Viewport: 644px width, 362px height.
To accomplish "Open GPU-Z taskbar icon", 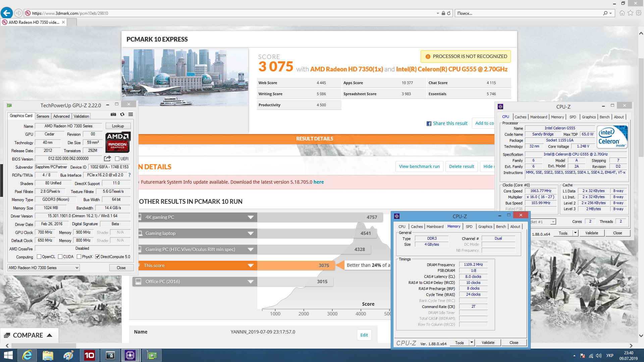I will 152,355.
